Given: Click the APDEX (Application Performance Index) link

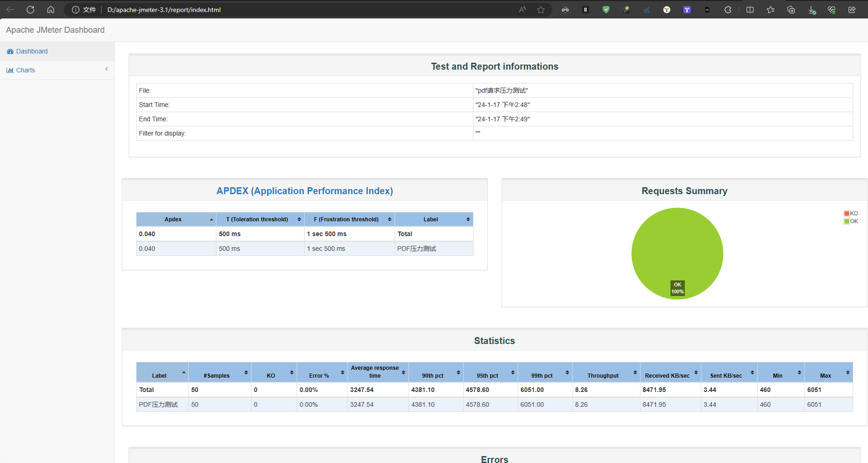Looking at the screenshot, I should click(305, 191).
